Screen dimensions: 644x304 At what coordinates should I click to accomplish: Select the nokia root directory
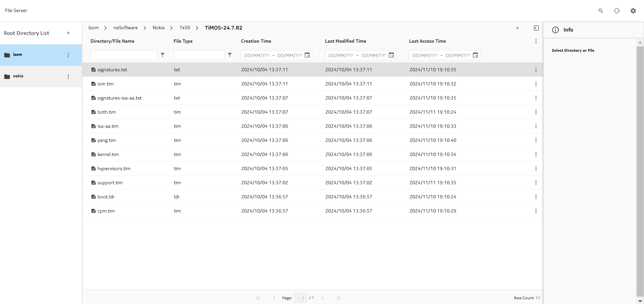click(x=18, y=76)
